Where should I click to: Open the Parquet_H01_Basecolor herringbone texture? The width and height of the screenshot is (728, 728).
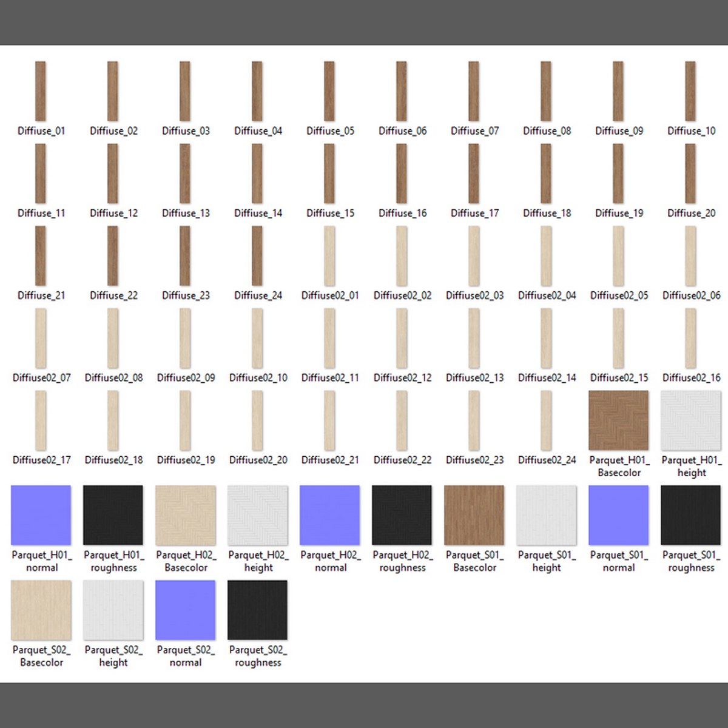click(618, 420)
